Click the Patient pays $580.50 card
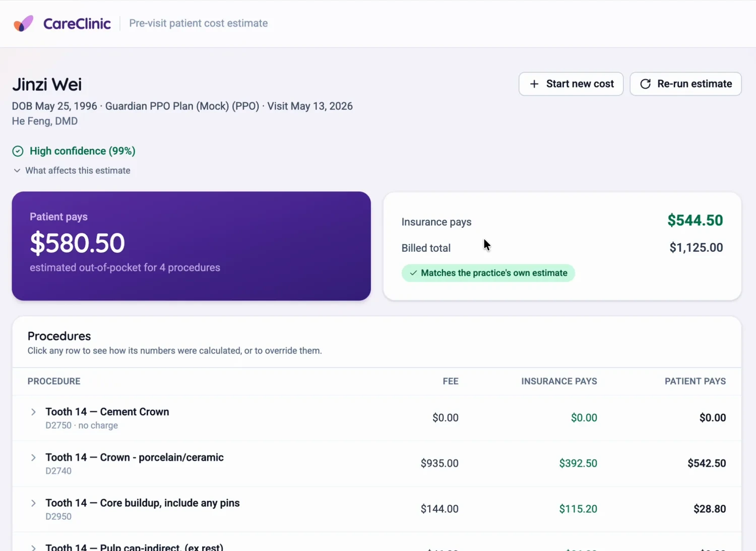 [192, 246]
